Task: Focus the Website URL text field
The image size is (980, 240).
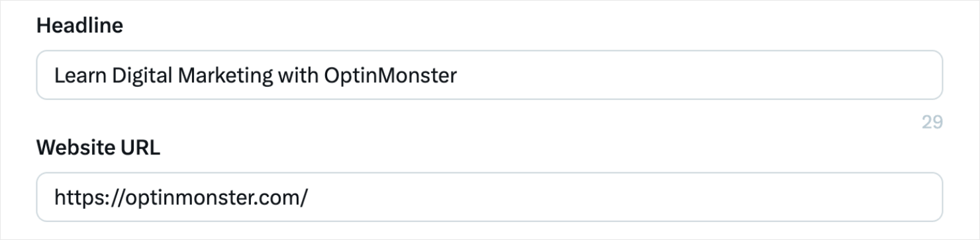Action: point(489,197)
